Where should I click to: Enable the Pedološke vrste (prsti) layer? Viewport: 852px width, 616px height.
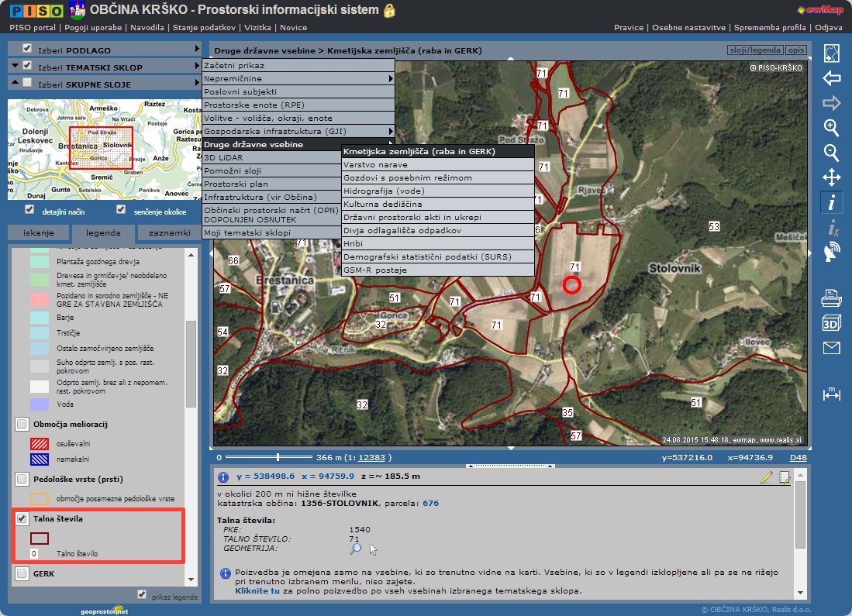pyautogui.click(x=22, y=479)
